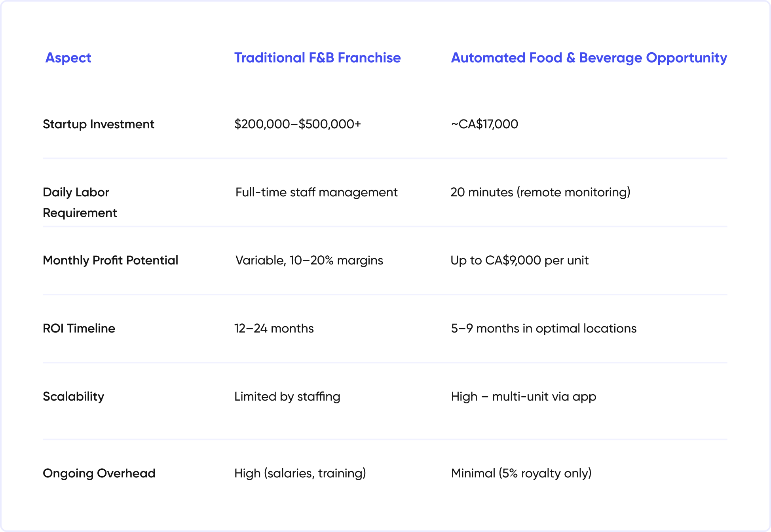Click the Aspect column header
The width and height of the screenshot is (771, 532).
click(68, 58)
